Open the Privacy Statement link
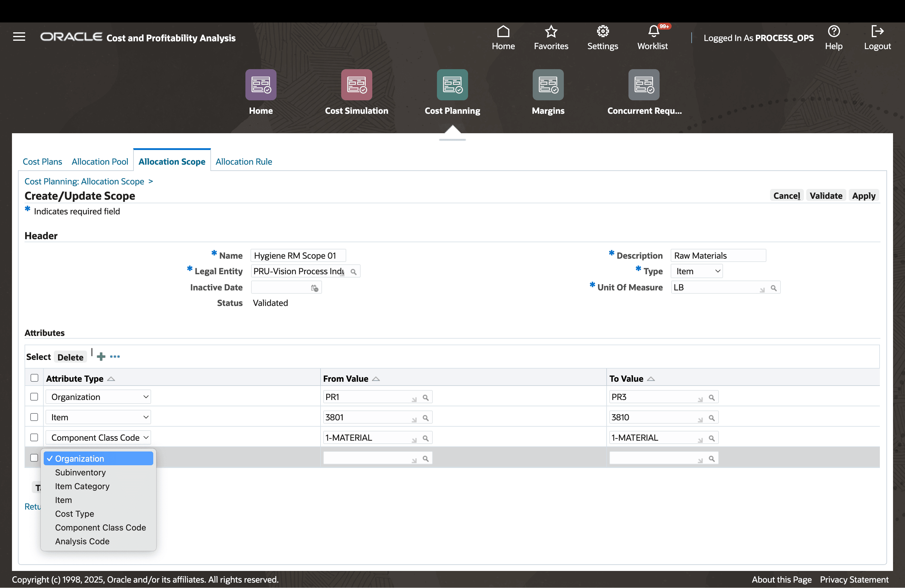The width and height of the screenshot is (905, 588). pyautogui.click(x=854, y=579)
